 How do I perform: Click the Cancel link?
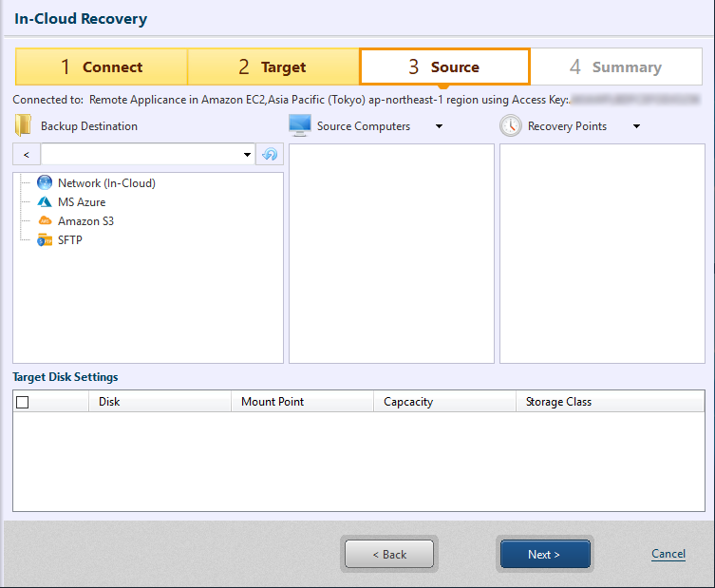(668, 554)
